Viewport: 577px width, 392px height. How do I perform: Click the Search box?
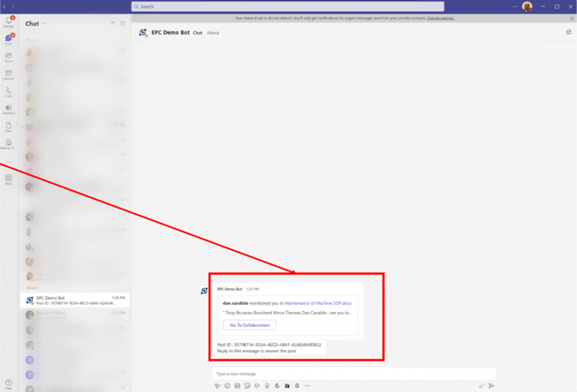(x=288, y=6)
